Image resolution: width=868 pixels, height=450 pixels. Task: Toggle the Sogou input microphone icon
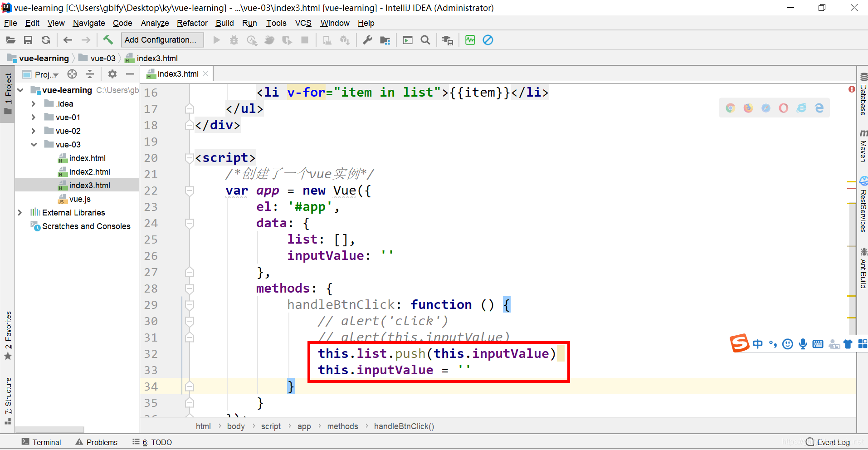coord(803,344)
